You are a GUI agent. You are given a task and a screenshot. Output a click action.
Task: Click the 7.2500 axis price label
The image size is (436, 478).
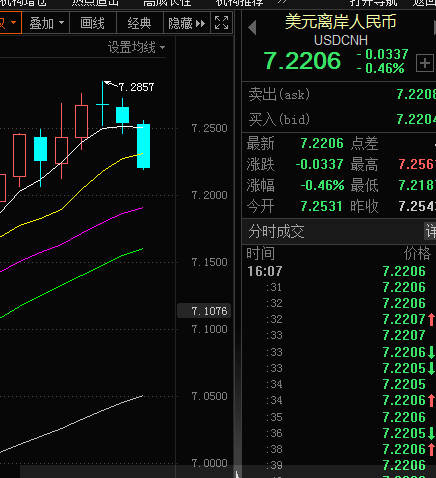[209, 128]
